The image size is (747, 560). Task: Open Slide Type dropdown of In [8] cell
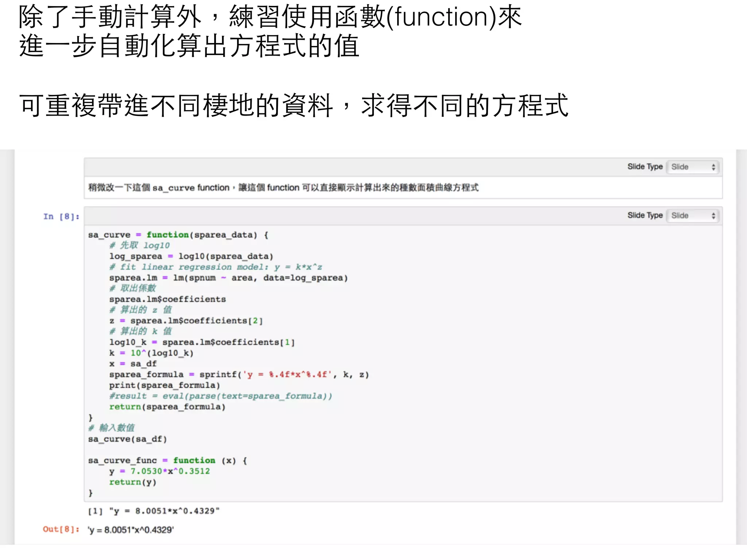693,216
